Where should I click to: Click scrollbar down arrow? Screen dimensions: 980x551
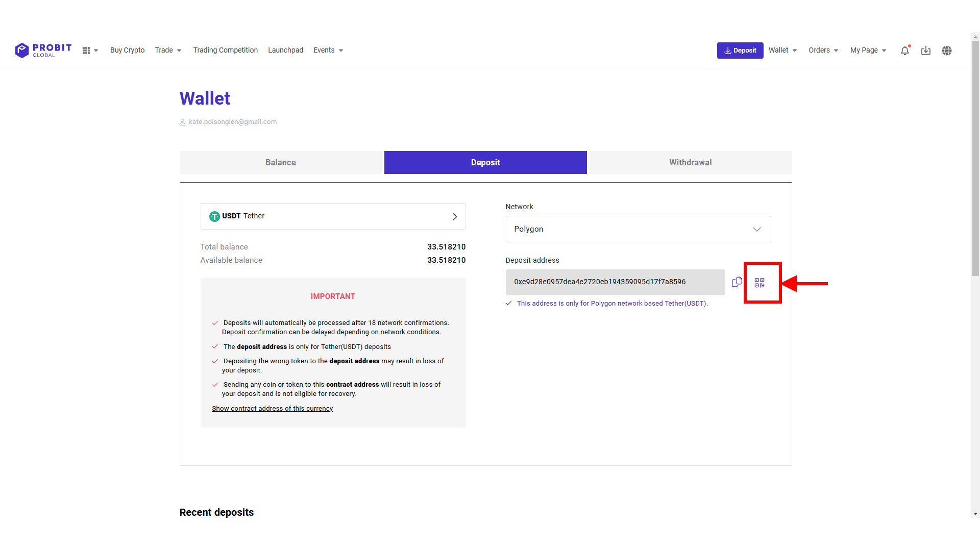(975, 514)
